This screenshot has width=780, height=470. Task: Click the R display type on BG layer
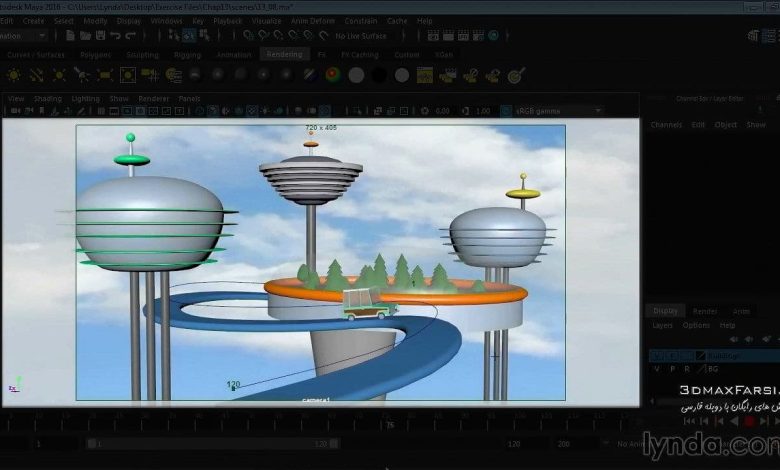(x=687, y=369)
